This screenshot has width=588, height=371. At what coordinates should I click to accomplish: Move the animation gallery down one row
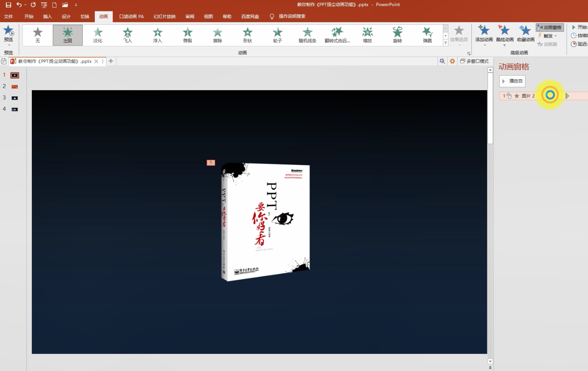point(445,36)
